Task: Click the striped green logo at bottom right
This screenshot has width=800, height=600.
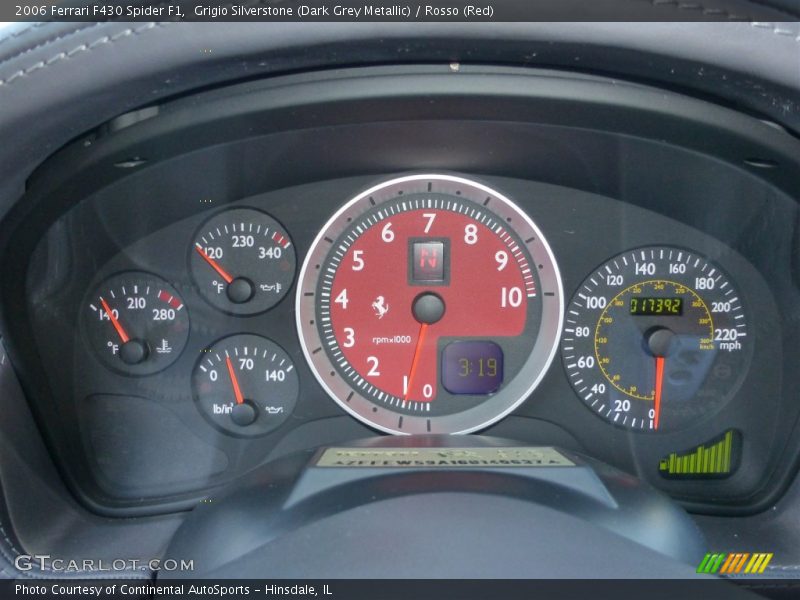Action: (x=736, y=560)
